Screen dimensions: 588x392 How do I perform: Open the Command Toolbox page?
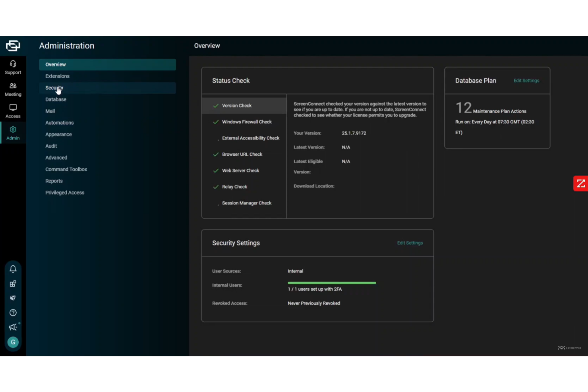click(66, 169)
